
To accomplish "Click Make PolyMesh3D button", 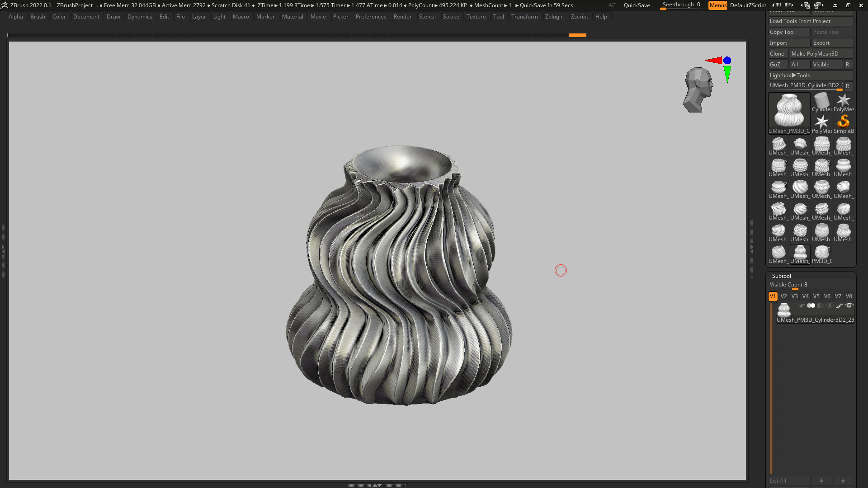I will (821, 54).
